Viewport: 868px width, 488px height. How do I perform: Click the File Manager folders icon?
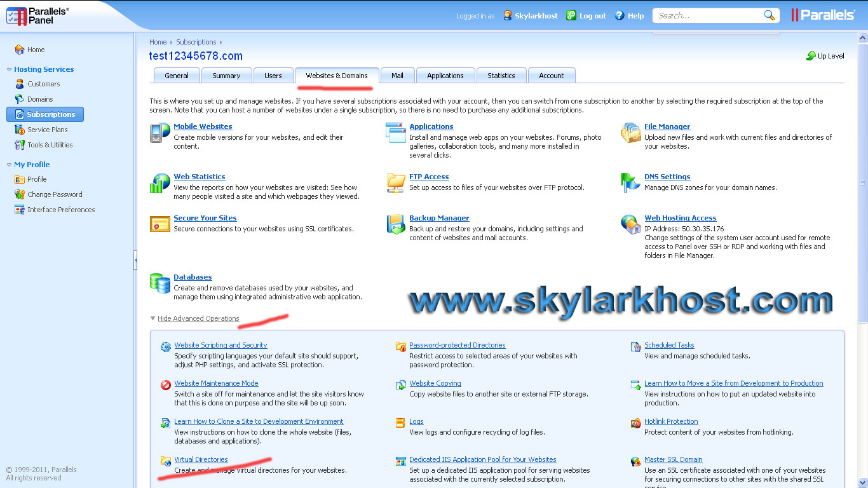click(x=631, y=133)
